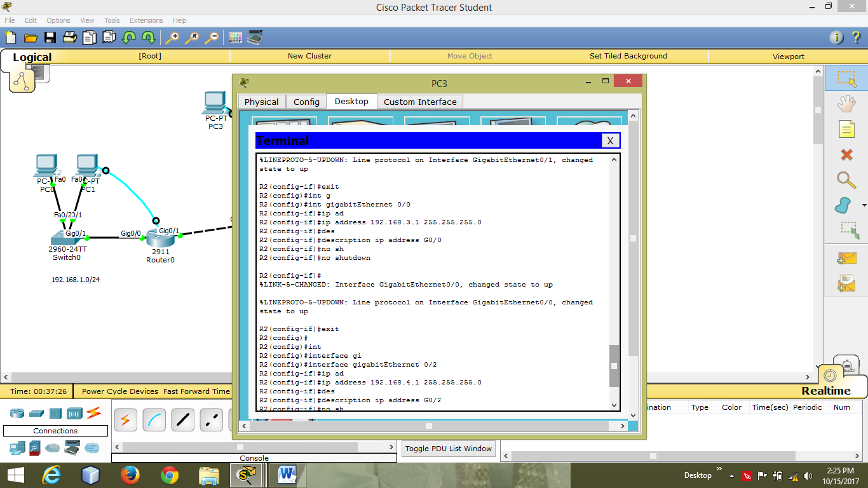Save the network with the floppy disk icon
The height and width of the screenshot is (488, 868).
[50, 37]
